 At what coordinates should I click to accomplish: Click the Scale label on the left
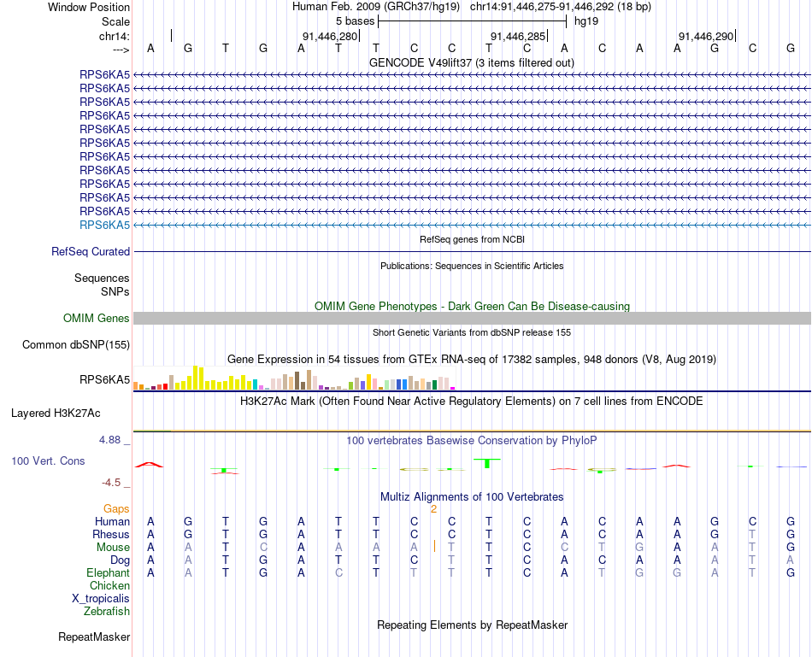pyautogui.click(x=115, y=21)
